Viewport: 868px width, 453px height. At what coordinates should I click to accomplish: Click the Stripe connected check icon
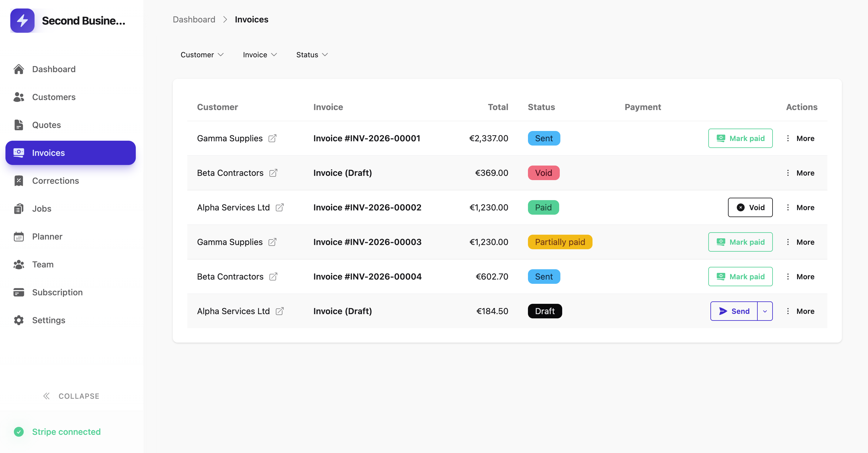pyautogui.click(x=18, y=432)
